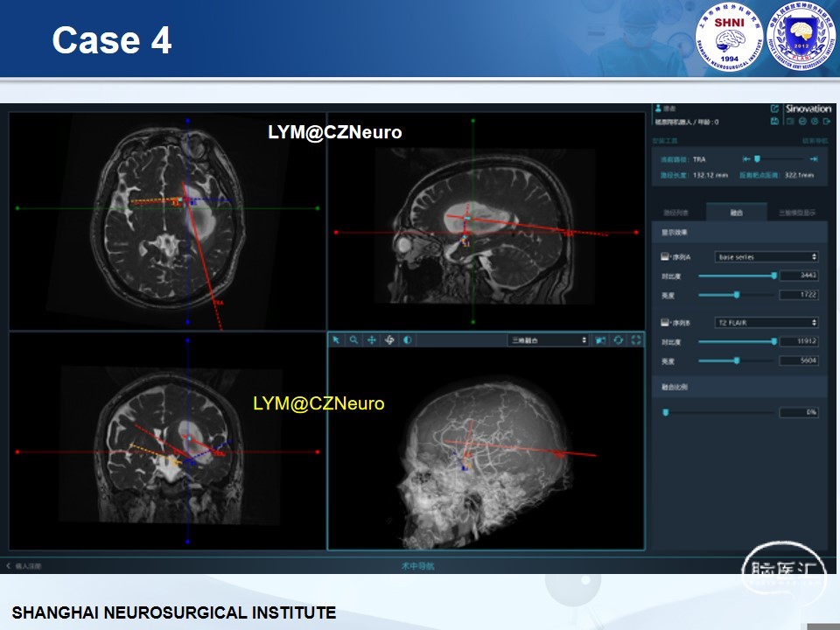This screenshot has height=630, width=840.
Task: Open the 3D view mode dropdown
Action: (x=549, y=339)
